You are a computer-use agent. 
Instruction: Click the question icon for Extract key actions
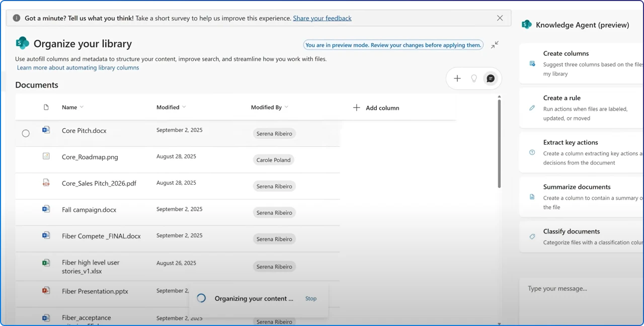[x=532, y=152]
